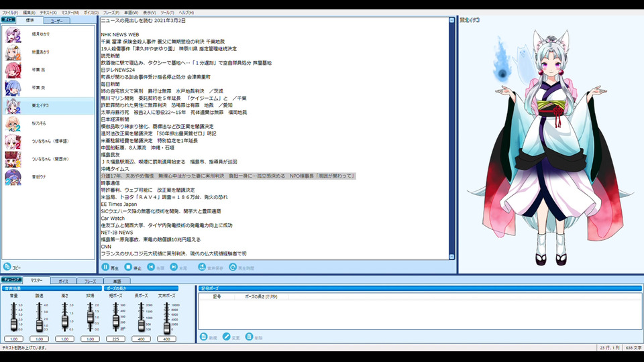Switch to the 標準 voice tab
This screenshot has height=362, width=644.
[x=30, y=20]
